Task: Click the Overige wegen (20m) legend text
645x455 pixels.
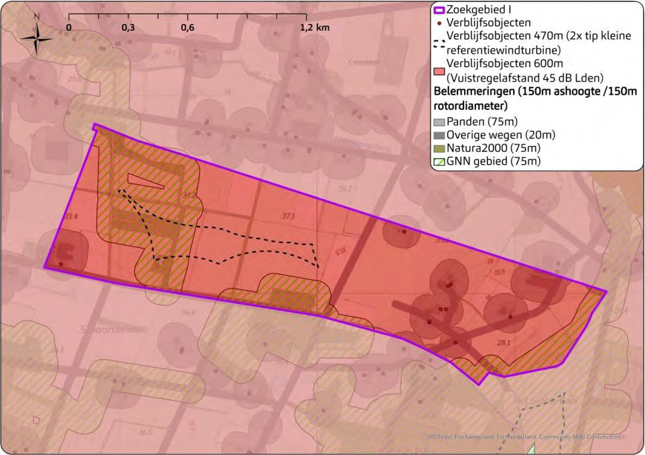Action: coord(504,134)
